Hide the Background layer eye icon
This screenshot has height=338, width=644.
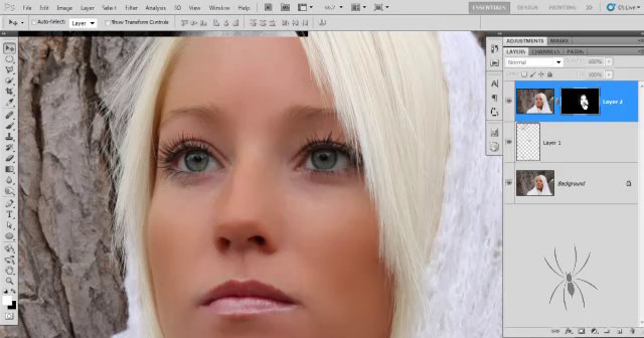pyautogui.click(x=509, y=183)
